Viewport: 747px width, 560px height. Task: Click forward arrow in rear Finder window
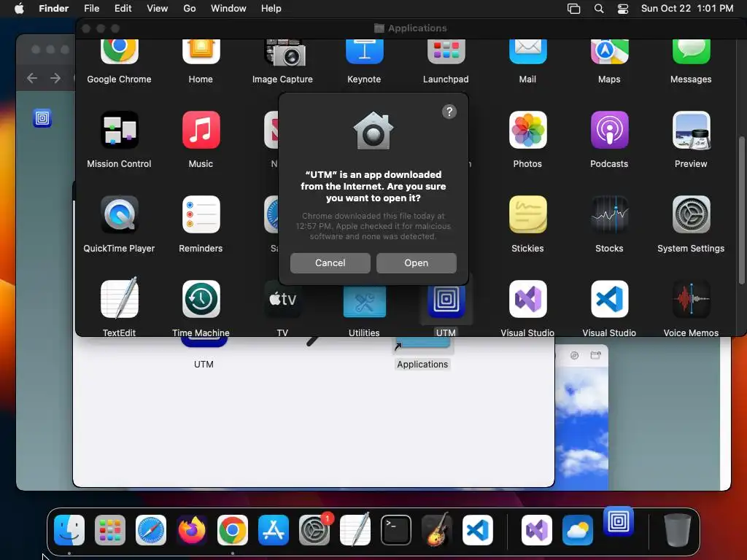point(55,78)
